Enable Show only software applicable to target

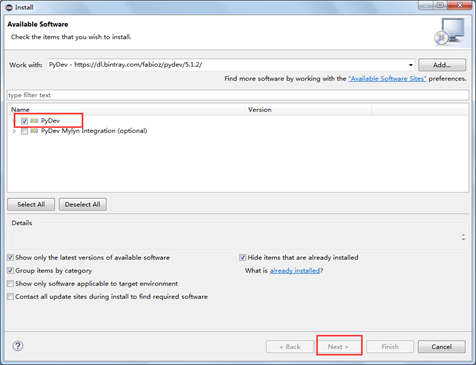coord(10,283)
